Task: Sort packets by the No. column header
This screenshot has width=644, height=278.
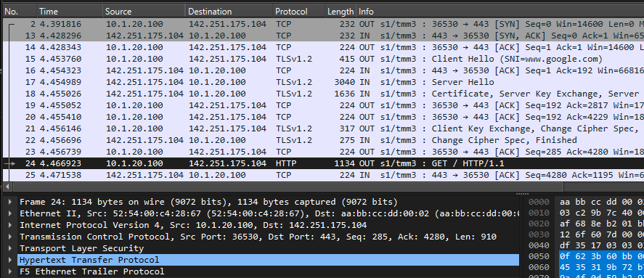Action: (x=20, y=12)
